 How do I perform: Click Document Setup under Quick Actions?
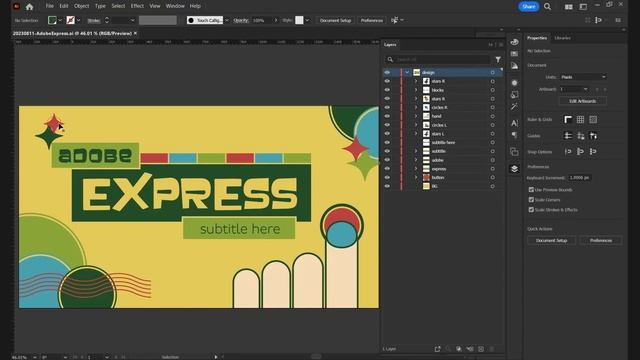tap(551, 240)
